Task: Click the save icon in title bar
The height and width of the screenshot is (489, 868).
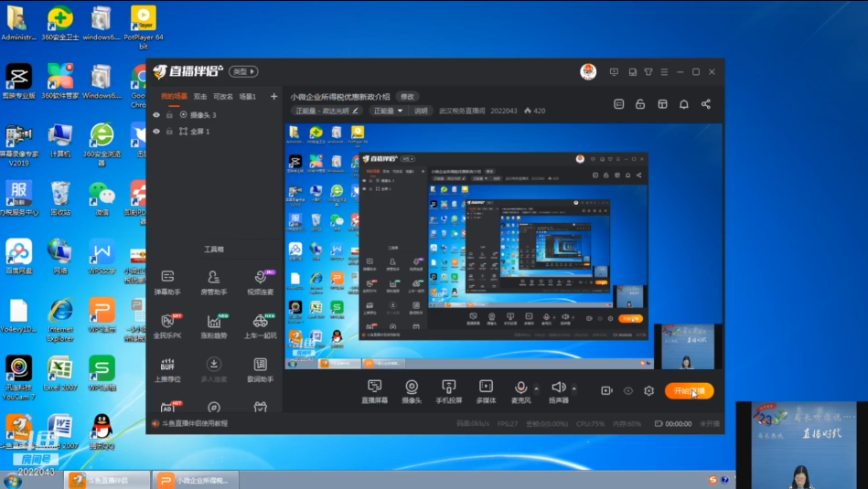Action: click(632, 72)
